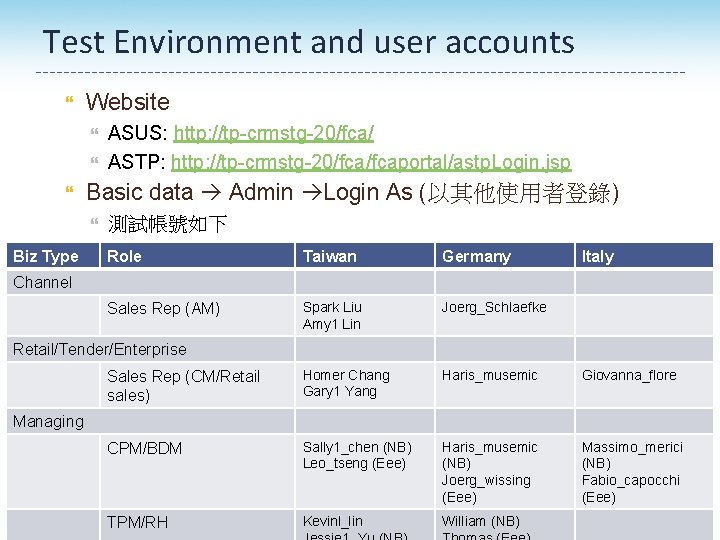Select the 'Basic data → Admin → Login As' line
This screenshot has height=540, width=720.
[x=353, y=192]
